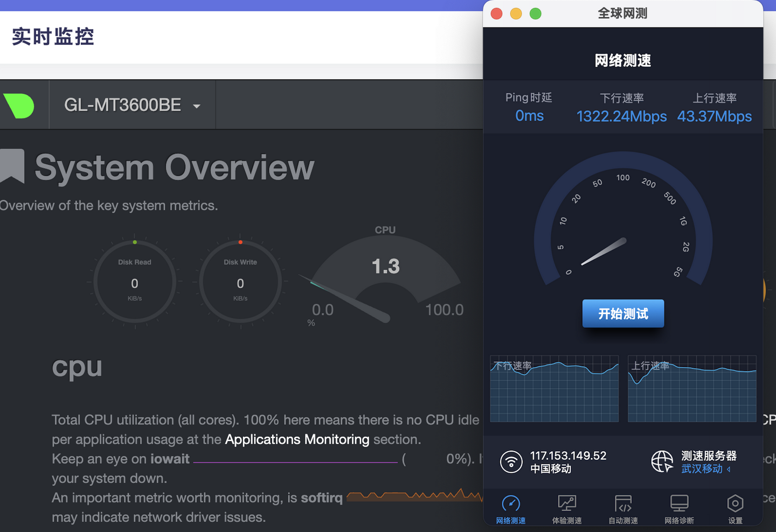Image resolution: width=776 pixels, height=532 pixels.
Task: Switch to the 网络诊断 tab
Action: click(x=679, y=509)
